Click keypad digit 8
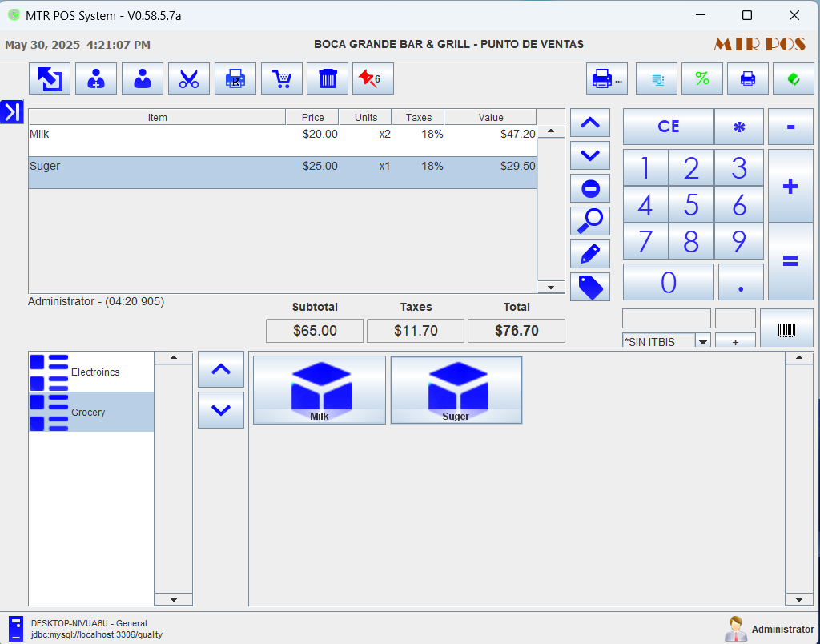 [691, 241]
